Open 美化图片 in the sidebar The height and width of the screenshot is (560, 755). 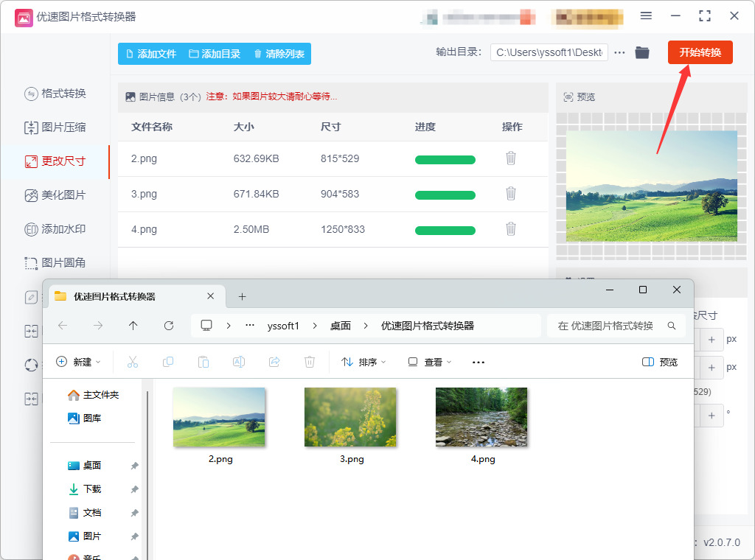click(55, 195)
